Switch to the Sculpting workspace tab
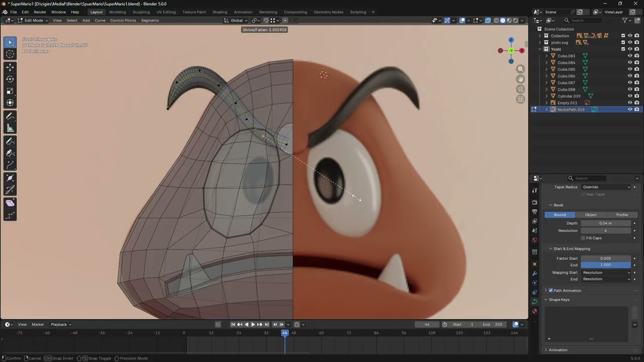The height and width of the screenshot is (362, 644). tap(141, 12)
